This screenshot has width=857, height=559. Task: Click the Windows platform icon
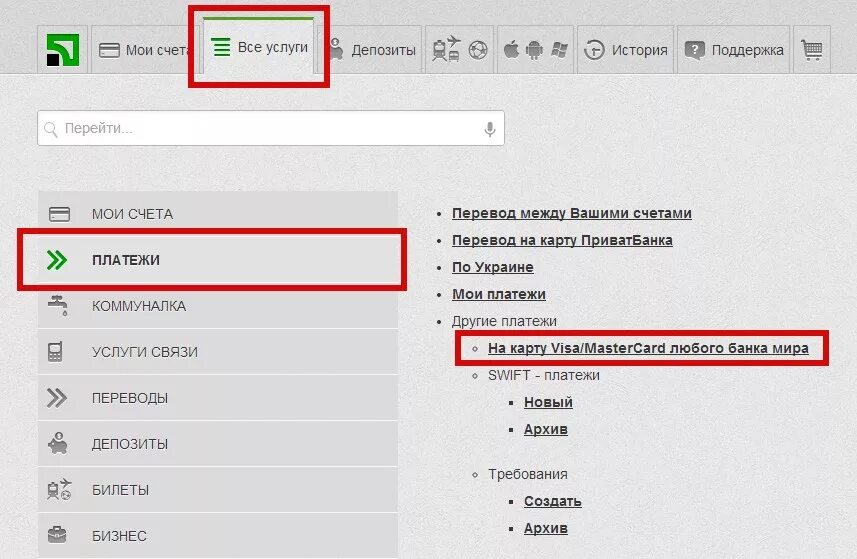click(559, 50)
